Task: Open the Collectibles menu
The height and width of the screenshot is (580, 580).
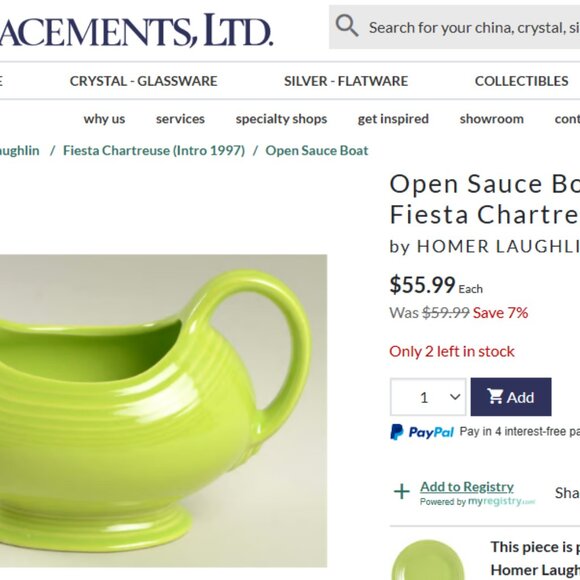Action: 522,81
